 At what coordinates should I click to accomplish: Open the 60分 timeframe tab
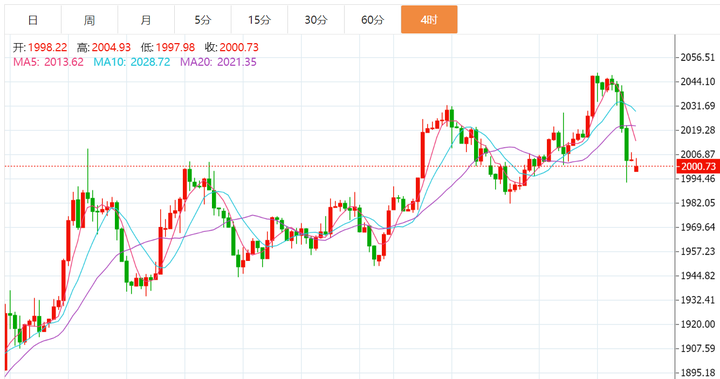pos(372,20)
